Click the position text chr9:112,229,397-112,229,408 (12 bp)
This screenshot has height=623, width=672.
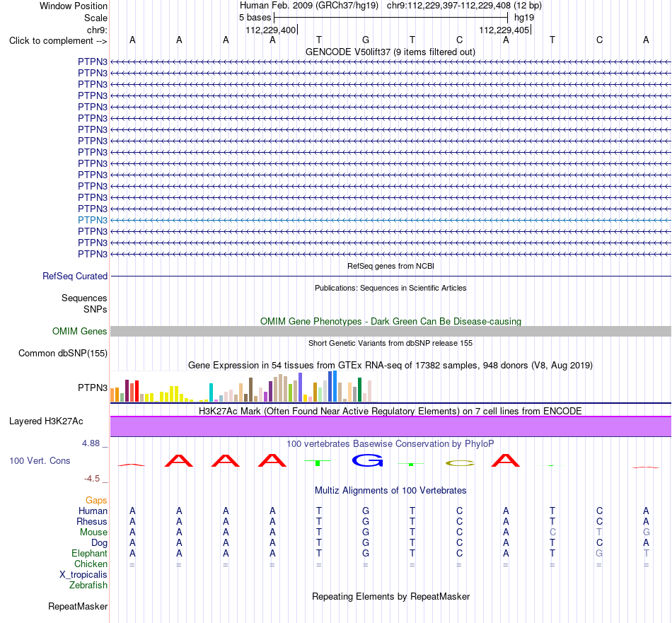(464, 6)
